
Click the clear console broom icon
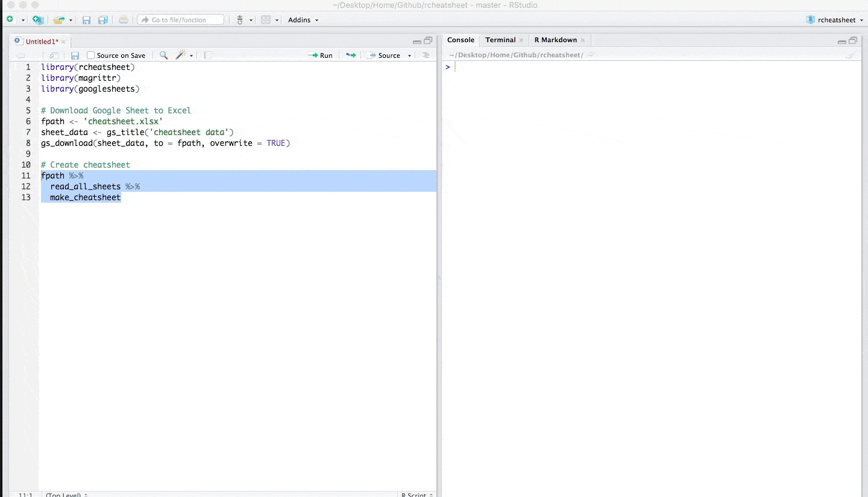[x=850, y=55]
